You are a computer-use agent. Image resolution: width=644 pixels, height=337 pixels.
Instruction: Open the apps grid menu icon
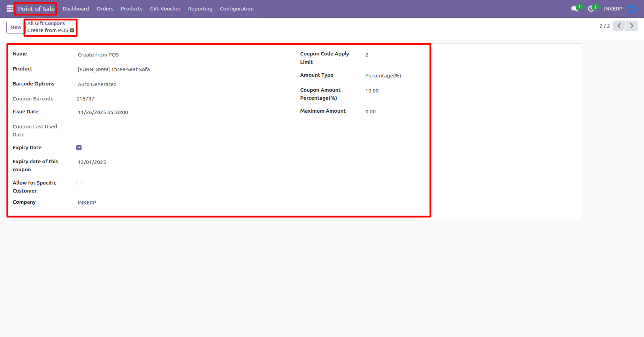pyautogui.click(x=10, y=8)
